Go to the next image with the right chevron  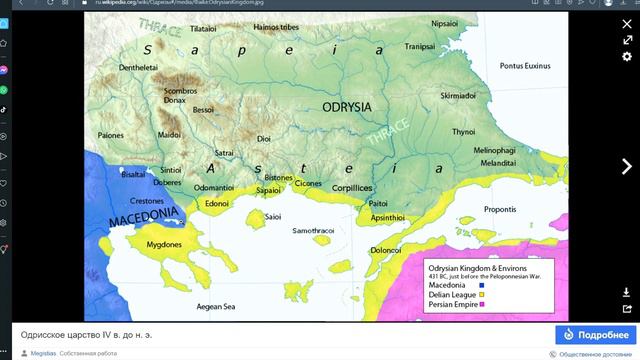click(627, 167)
